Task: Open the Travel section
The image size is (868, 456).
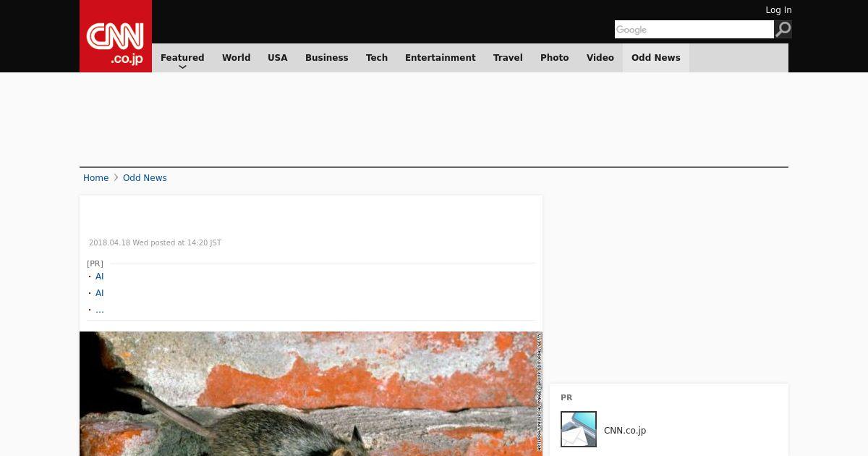Action: pos(508,58)
